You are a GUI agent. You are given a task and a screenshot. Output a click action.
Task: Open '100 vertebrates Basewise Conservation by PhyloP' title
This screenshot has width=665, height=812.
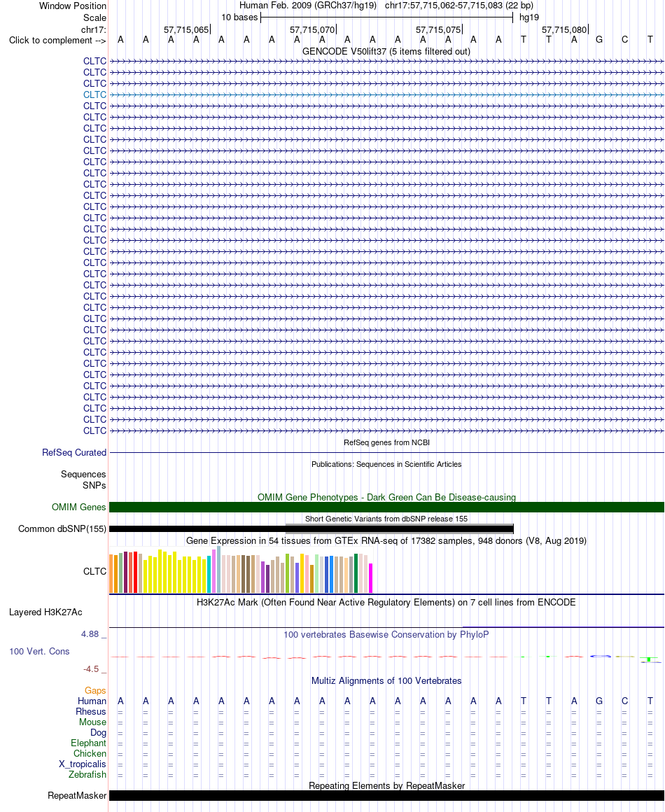(x=386, y=634)
